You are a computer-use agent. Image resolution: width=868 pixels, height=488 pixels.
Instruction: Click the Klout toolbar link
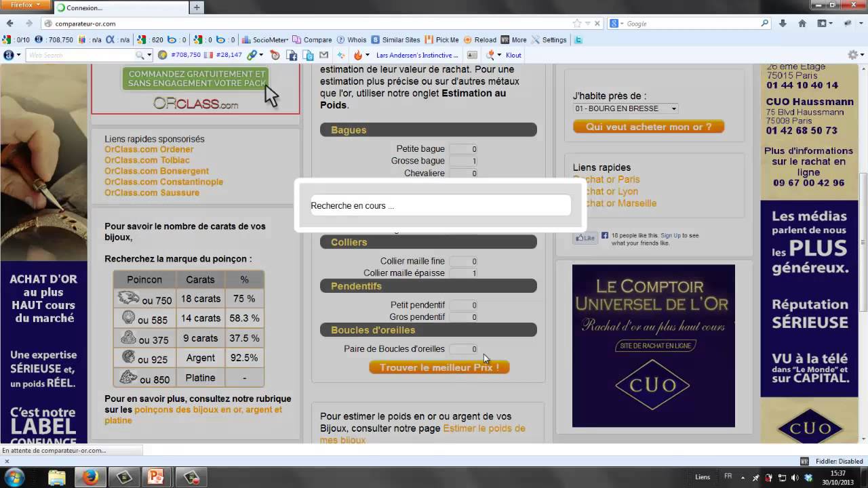coord(513,55)
